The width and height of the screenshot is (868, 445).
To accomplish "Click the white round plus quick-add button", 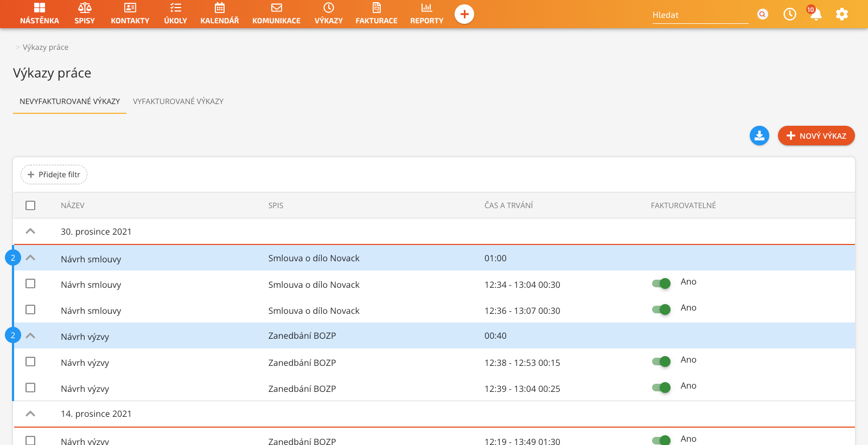I will [464, 14].
